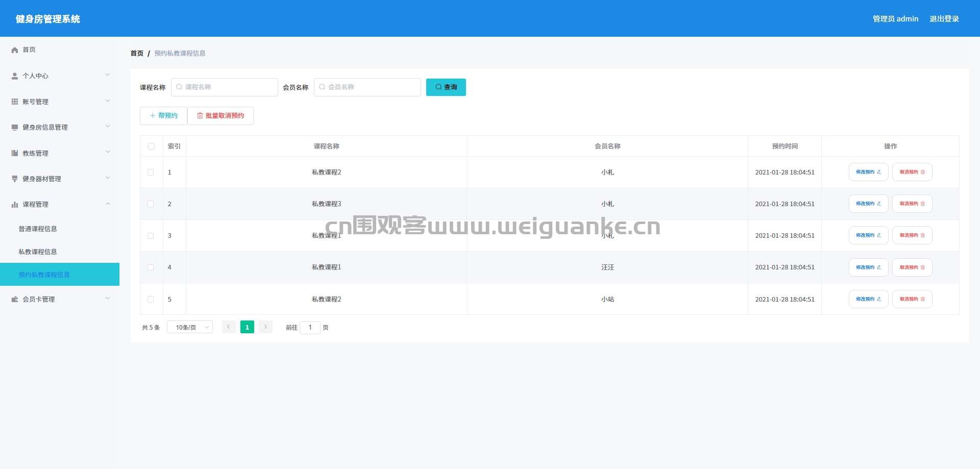Screen dimensions: 980x469
Task: Click trash icon in row 5 取消预约
Action: [x=923, y=299]
